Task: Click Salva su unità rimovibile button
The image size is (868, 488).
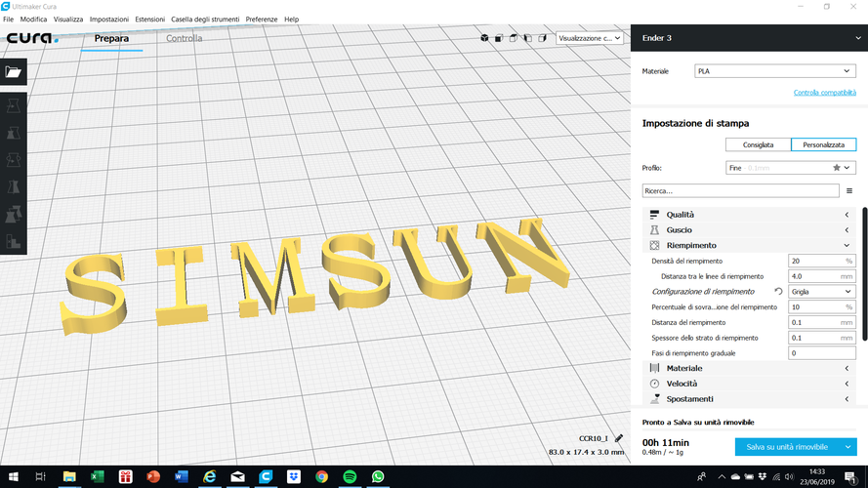Action: pos(787,447)
